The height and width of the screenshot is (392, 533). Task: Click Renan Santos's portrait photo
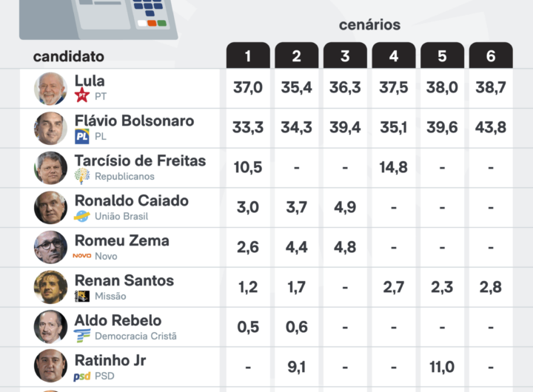point(50,288)
